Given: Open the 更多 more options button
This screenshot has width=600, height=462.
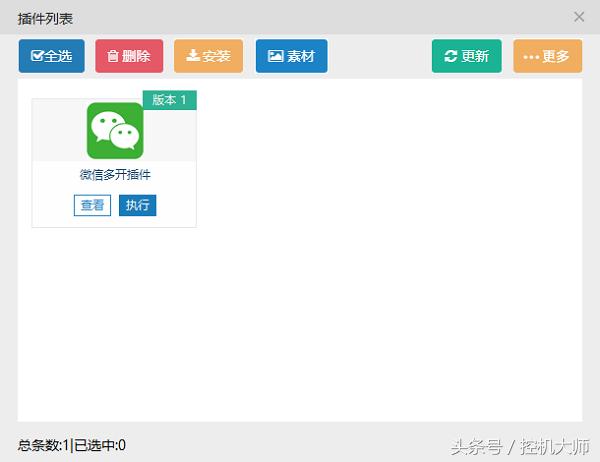Looking at the screenshot, I should click(548, 56).
